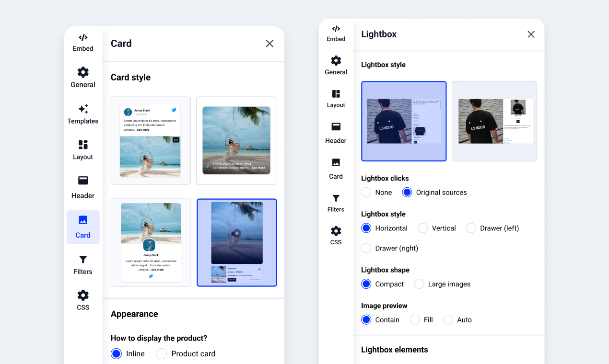Open the Embed section in the Card panel sidebar
Image resolution: width=609 pixels, height=364 pixels.
click(83, 42)
